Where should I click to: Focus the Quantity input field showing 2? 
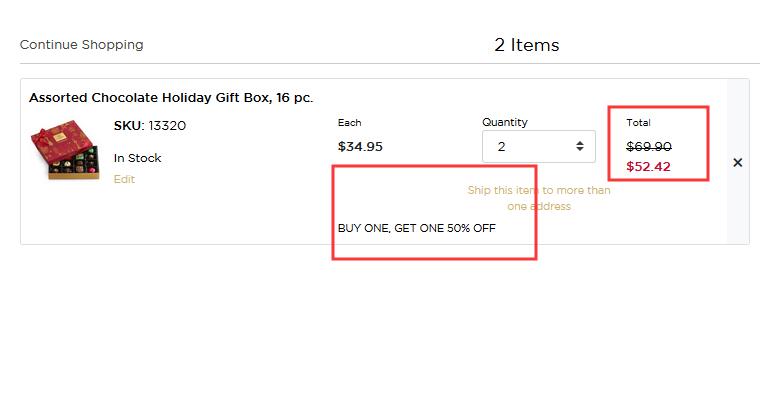[538, 146]
